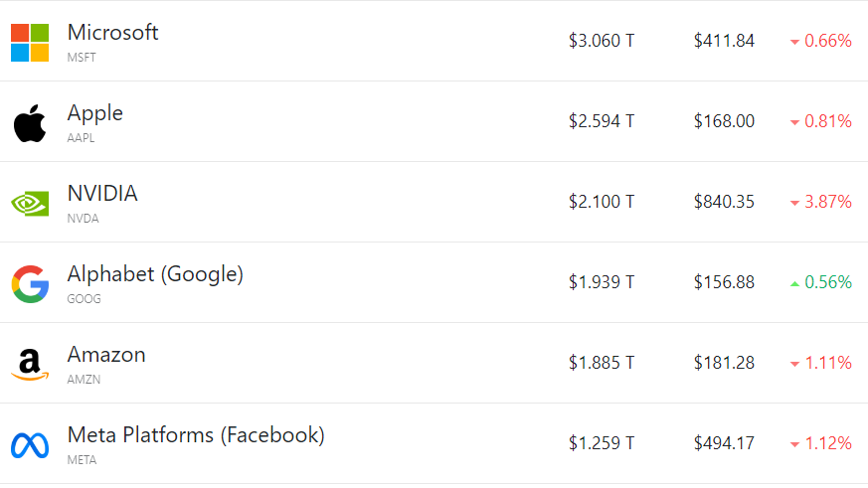This screenshot has width=868, height=488.
Task: Click the green up arrow beside 0.56%
Action: [x=794, y=283]
